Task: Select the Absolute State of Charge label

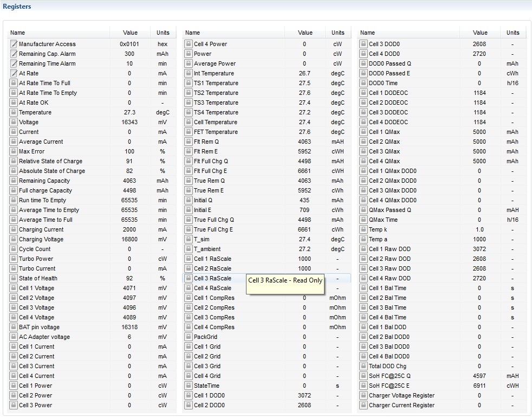Action: [52, 171]
